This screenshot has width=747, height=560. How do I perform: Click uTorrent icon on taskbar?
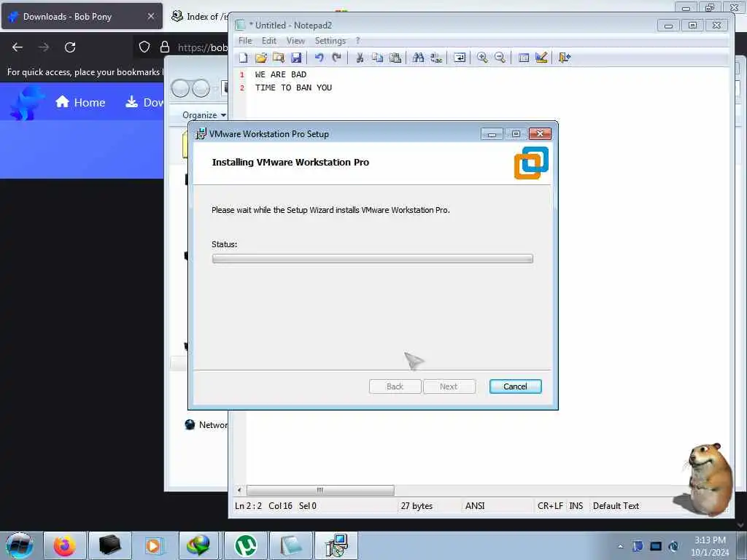point(246,545)
